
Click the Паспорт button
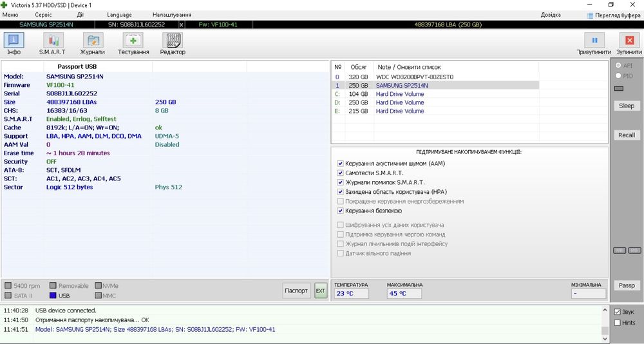point(296,291)
